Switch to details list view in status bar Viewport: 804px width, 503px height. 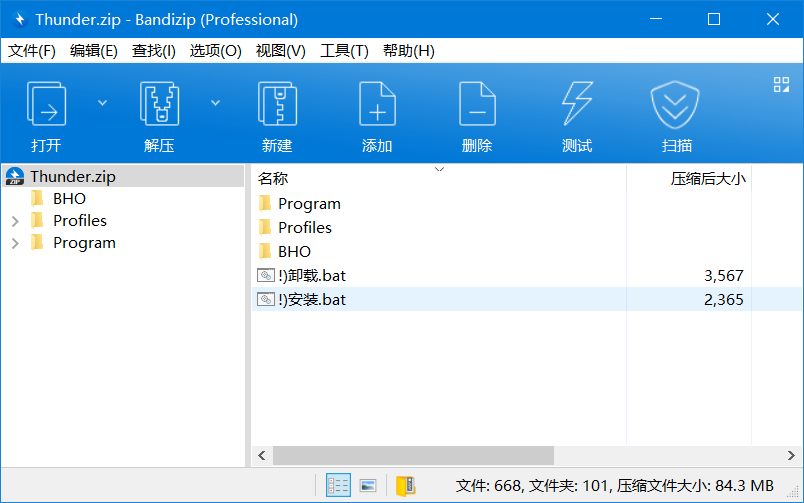[339, 485]
